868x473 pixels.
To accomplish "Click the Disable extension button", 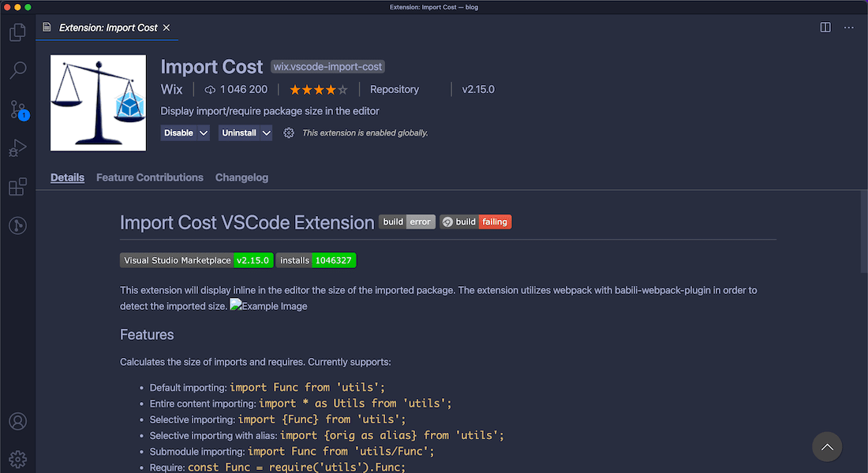I will coord(178,133).
